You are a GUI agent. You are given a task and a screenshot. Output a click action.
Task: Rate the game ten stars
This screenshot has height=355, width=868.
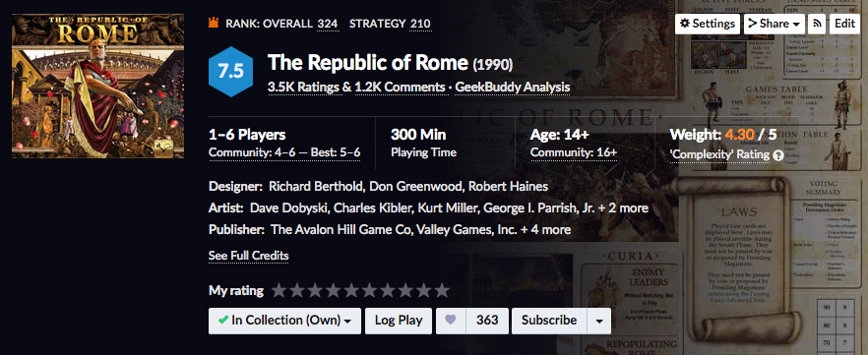[x=442, y=290]
